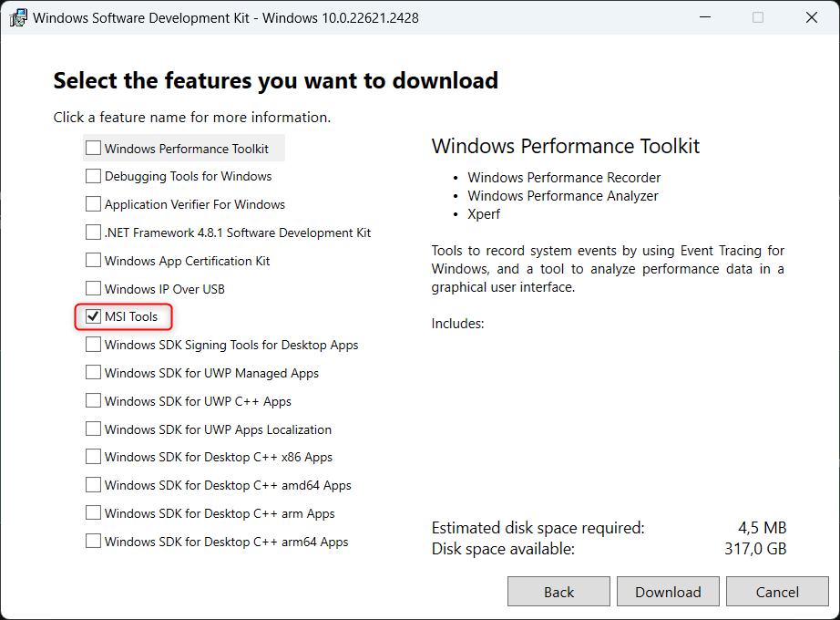Click the Cancel button
840x620 pixels.
tap(777, 592)
